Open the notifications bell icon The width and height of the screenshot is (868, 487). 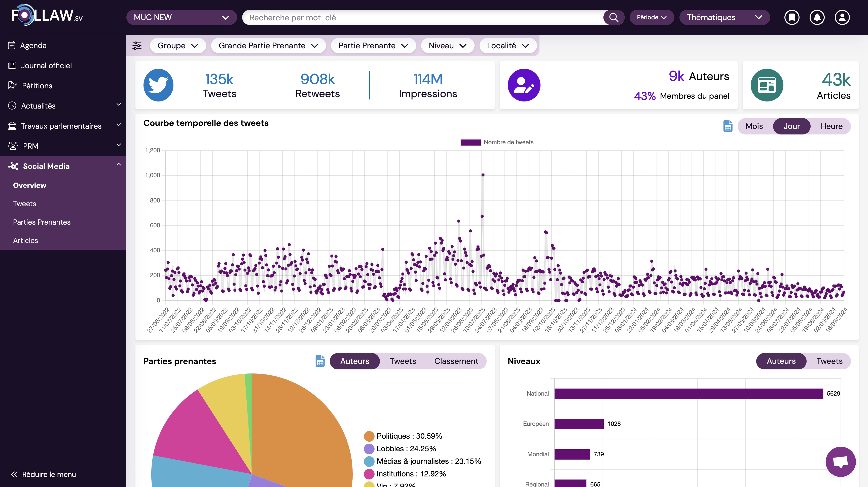(x=817, y=18)
